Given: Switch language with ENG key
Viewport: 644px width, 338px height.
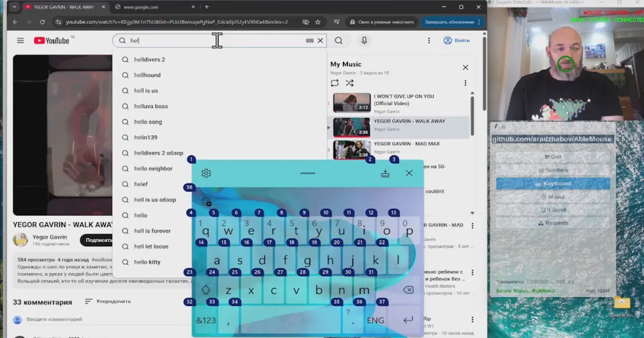Looking at the screenshot, I should [375, 320].
